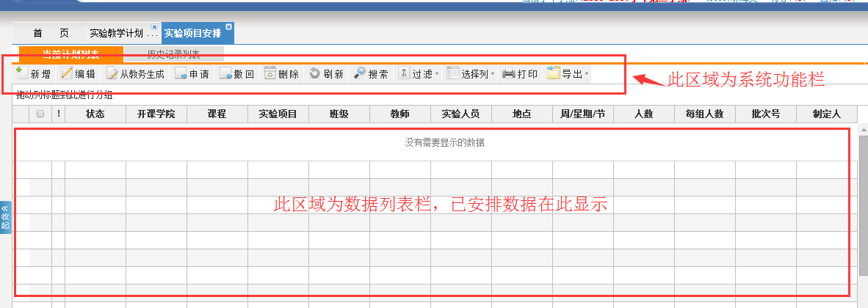Close the 实验项目安排 tab
This screenshot has width=868, height=308.
pyautogui.click(x=229, y=26)
